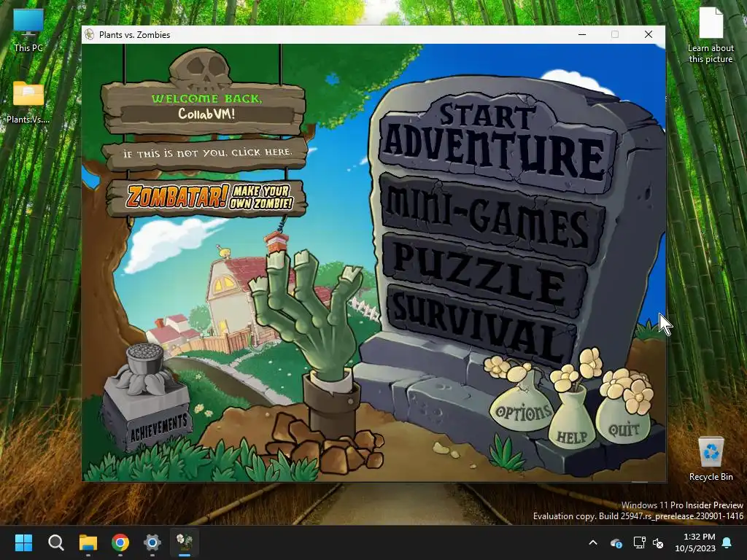Click the OneDrive cloud tray icon
The height and width of the screenshot is (560, 747).
tap(616, 542)
